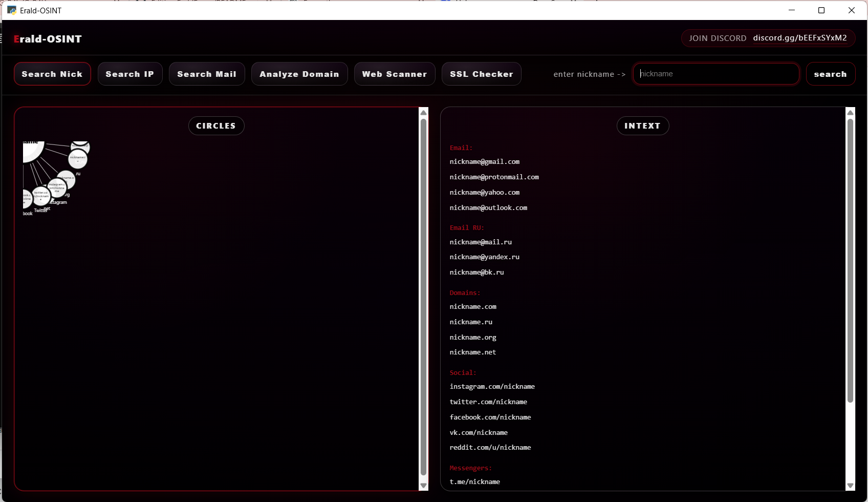Open the discord.gg/bEEFxSYxM2 invite link

pyautogui.click(x=801, y=37)
